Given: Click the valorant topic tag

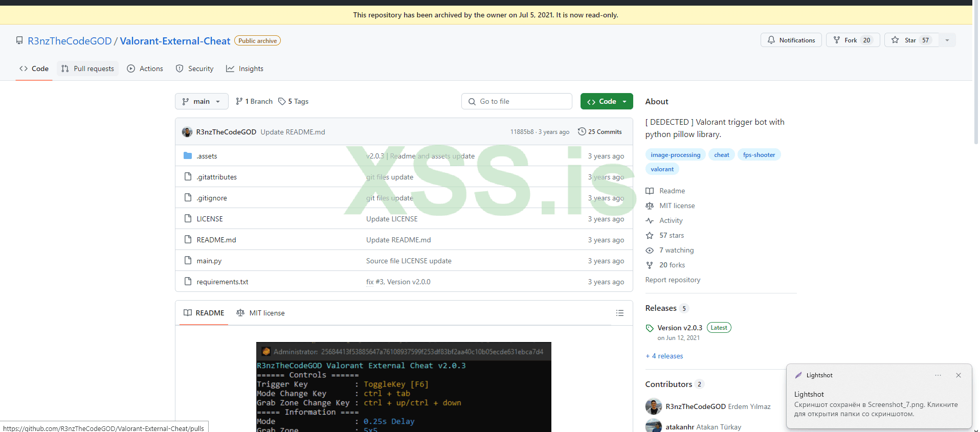Looking at the screenshot, I should pyautogui.click(x=662, y=169).
